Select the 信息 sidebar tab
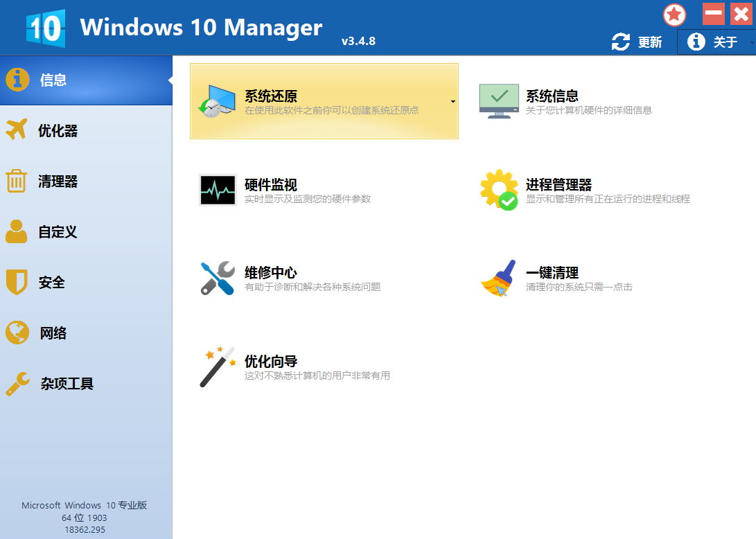Screen dimensions: 756x539 pos(87,80)
